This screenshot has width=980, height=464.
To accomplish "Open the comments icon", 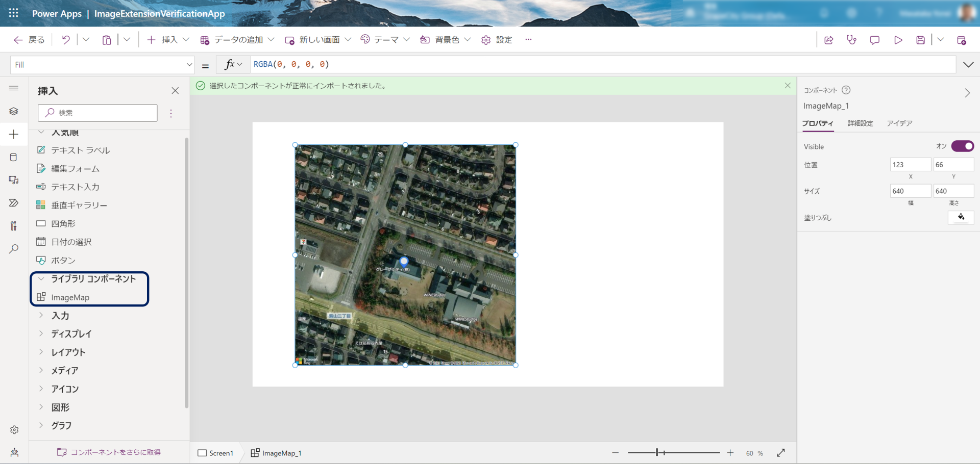I will tap(875, 40).
